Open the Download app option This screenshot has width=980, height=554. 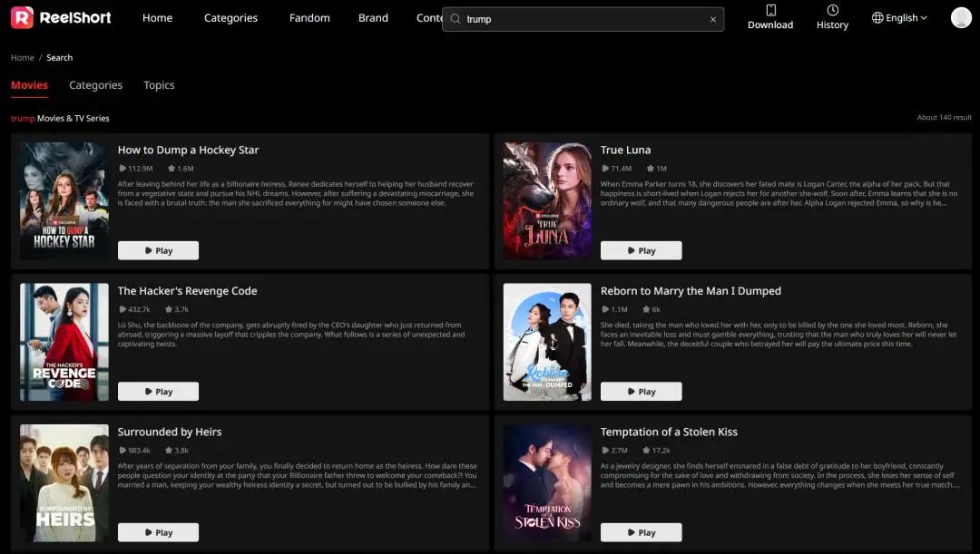(770, 17)
